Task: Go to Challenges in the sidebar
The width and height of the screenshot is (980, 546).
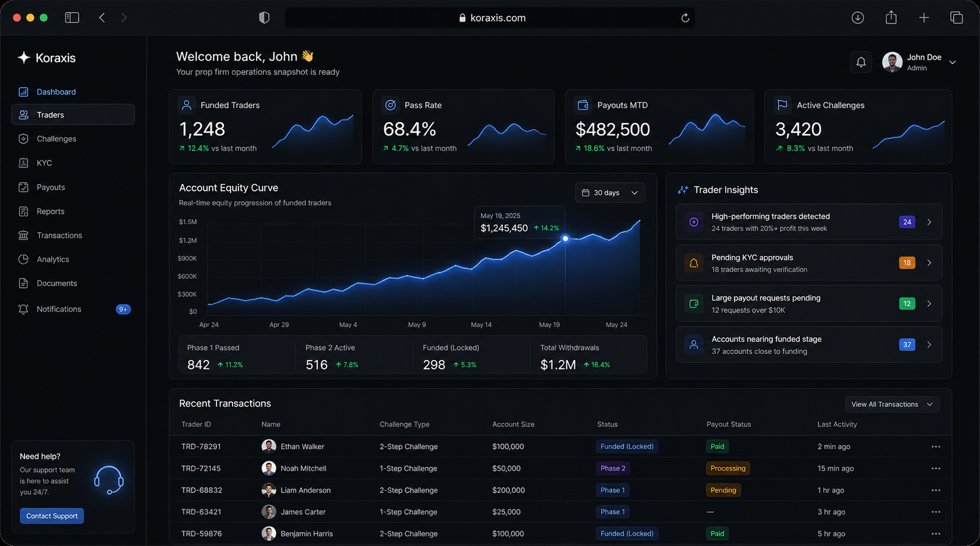Action: tap(56, 139)
